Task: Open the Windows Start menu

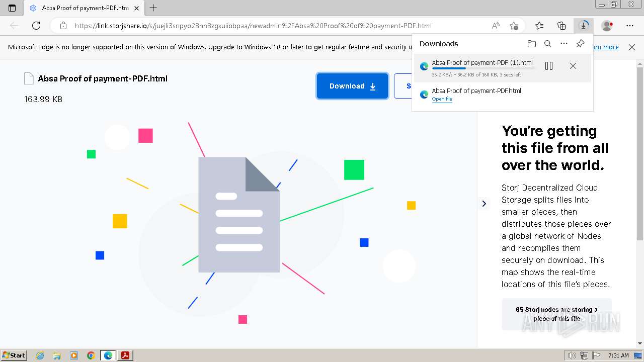Action: tap(14, 355)
